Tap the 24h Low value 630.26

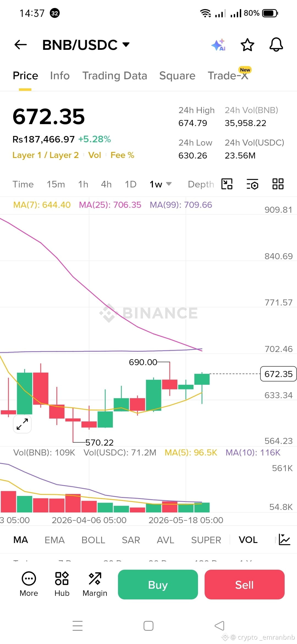[x=193, y=155]
